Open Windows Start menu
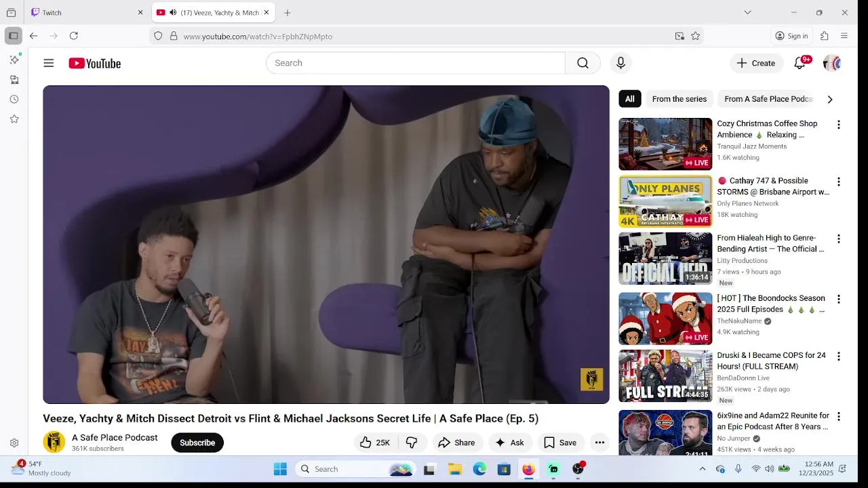This screenshot has height=488, width=868. [x=280, y=469]
